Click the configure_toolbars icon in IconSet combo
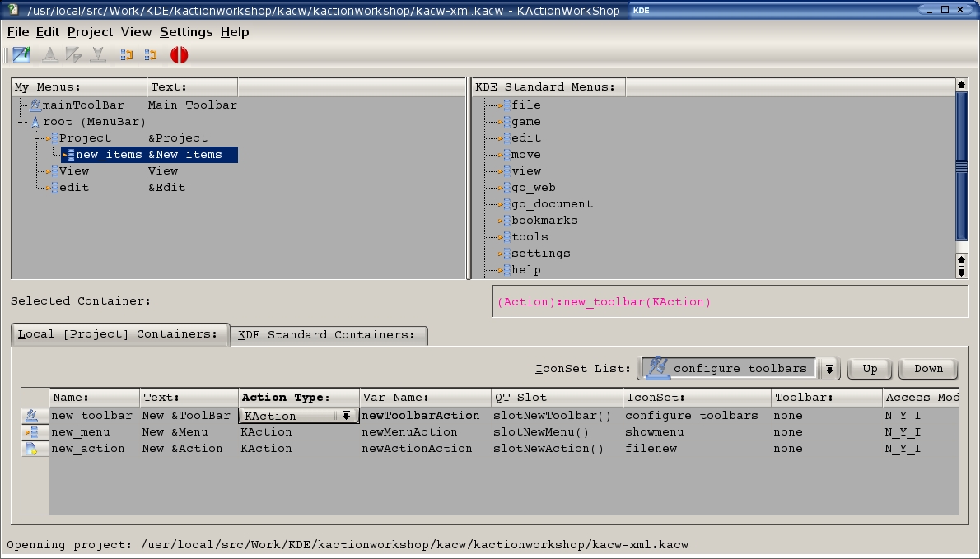This screenshot has width=980, height=559. coord(656,368)
